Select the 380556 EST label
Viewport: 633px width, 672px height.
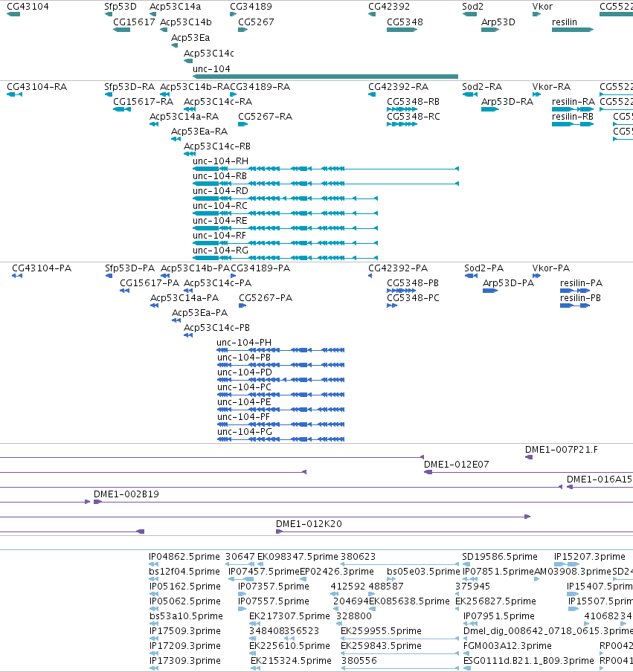coord(359,660)
